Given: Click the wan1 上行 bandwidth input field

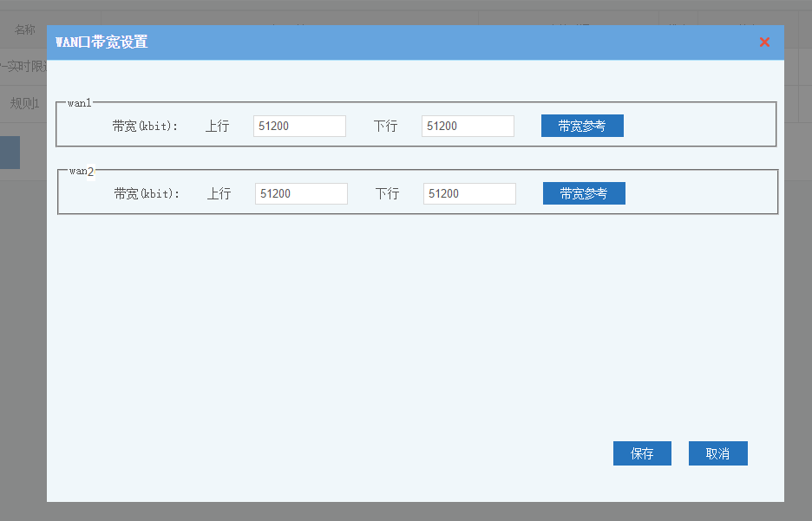Looking at the screenshot, I should coord(299,127).
